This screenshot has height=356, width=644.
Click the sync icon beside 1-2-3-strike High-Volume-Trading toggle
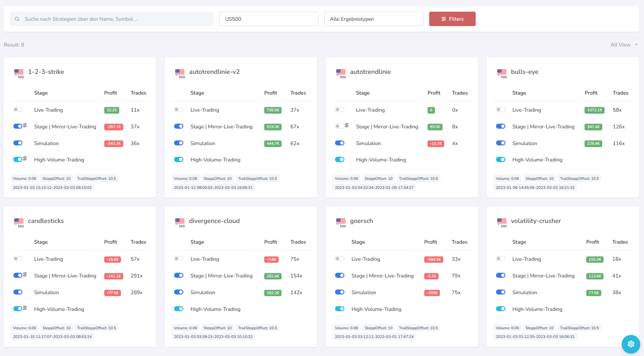click(x=25, y=158)
